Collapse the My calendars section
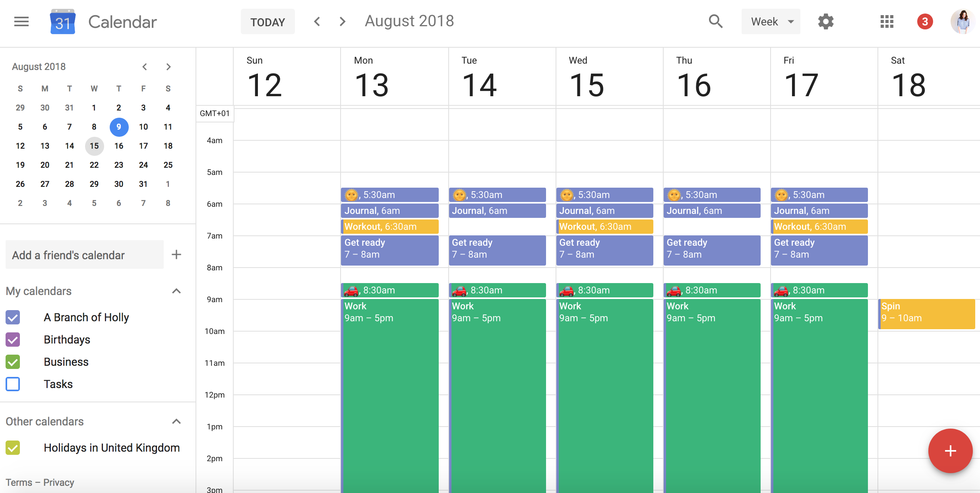The image size is (980, 493). click(x=176, y=291)
